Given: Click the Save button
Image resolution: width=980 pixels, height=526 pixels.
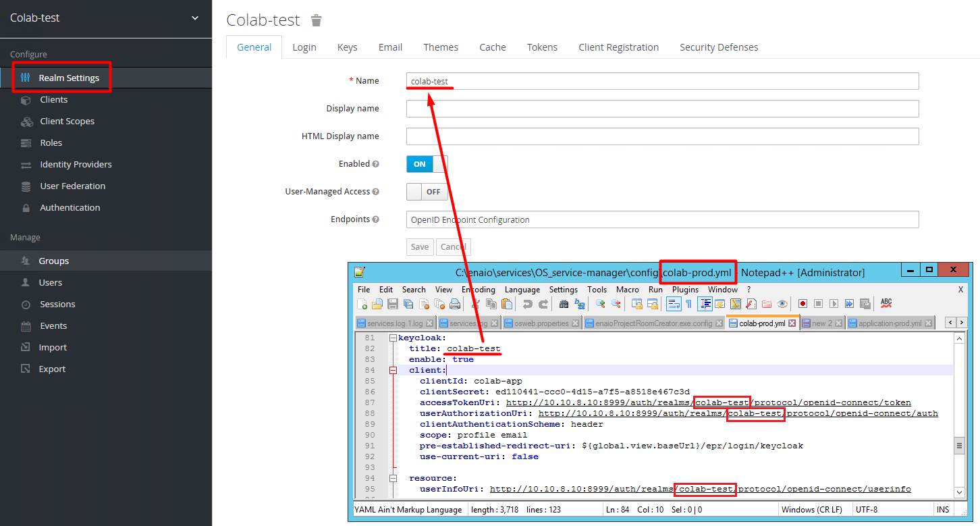Looking at the screenshot, I should point(420,247).
